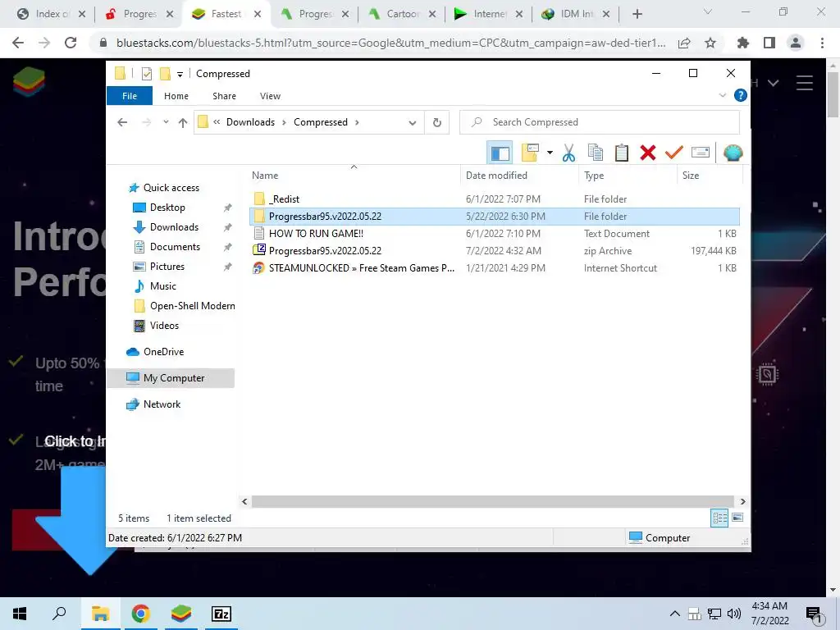Open 7-Zip from the taskbar
Image resolution: width=840 pixels, height=630 pixels.
tap(221, 614)
